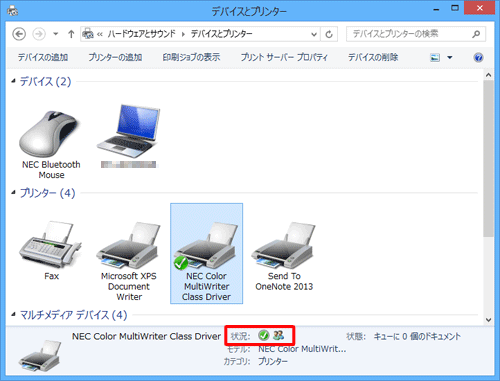
Task: Click the デバイス (2) group heading text
Action: point(45,81)
